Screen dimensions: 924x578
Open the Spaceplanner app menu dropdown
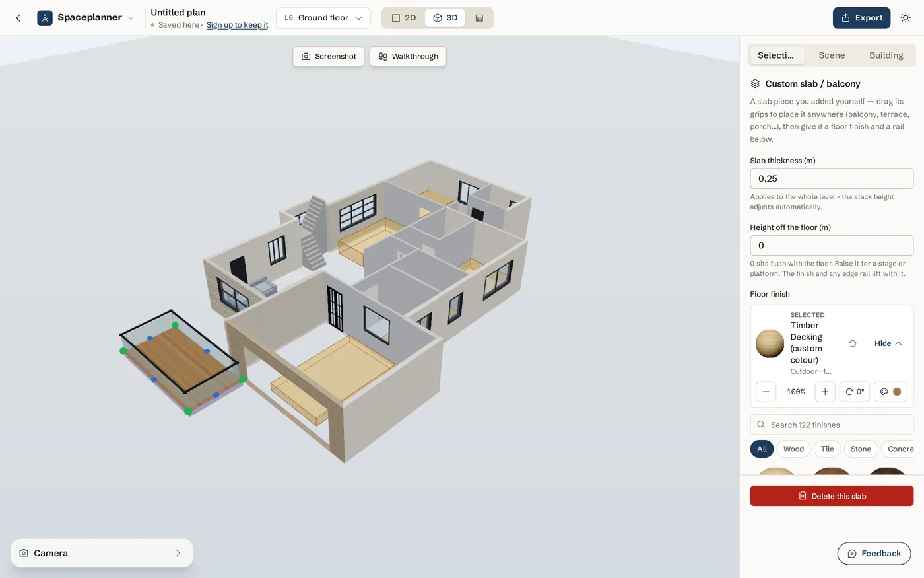(131, 18)
